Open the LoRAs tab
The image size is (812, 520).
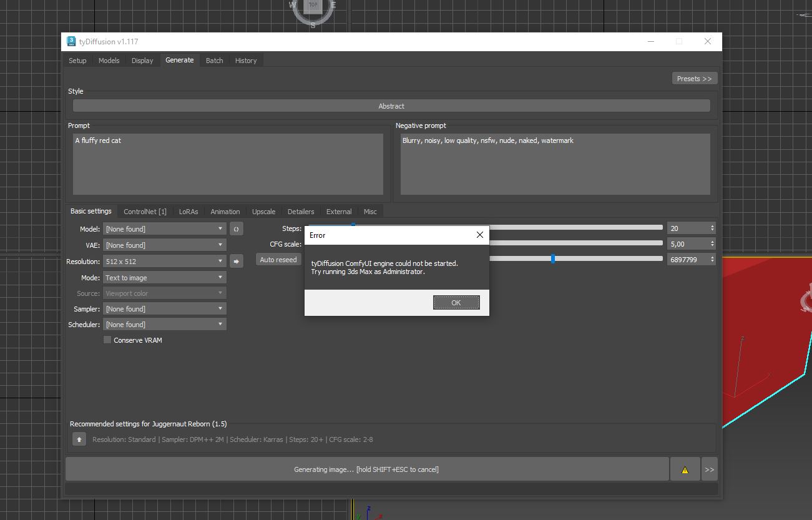click(x=188, y=212)
